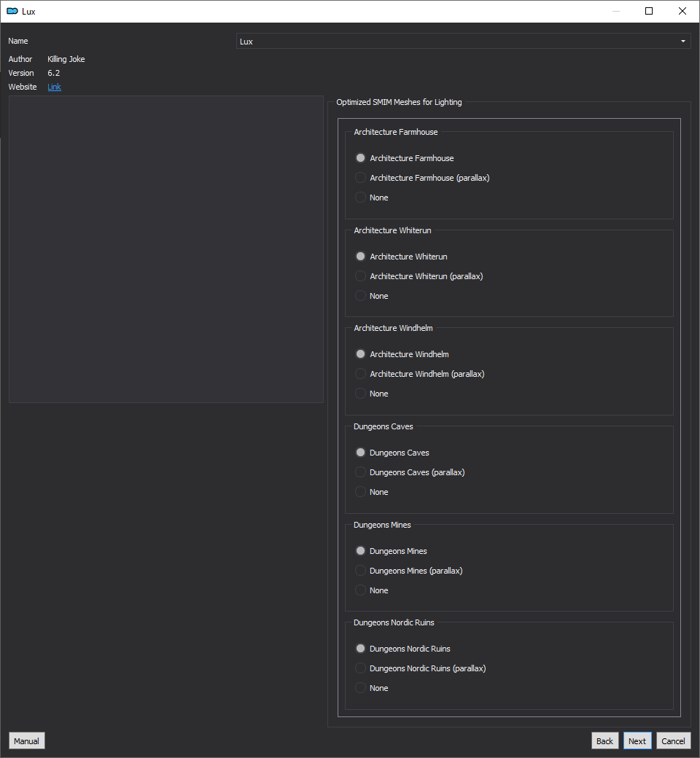Cancel the Lux installer
This screenshot has height=758, width=700.
[x=673, y=741]
